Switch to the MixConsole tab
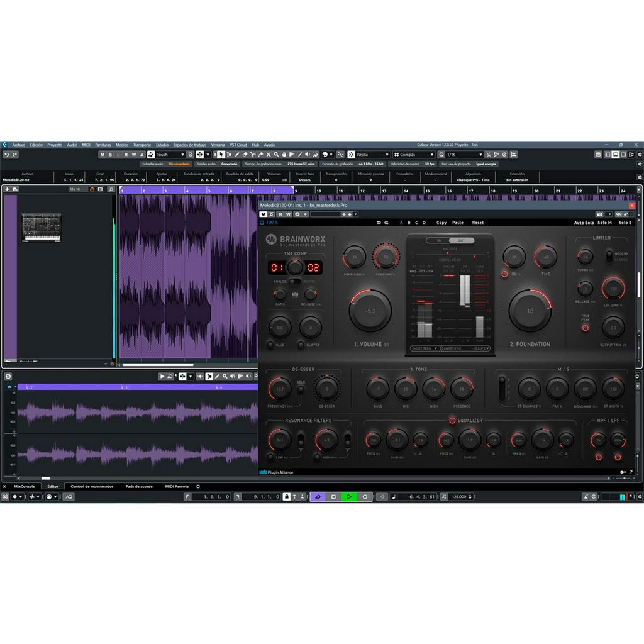Screen dimensions: 644x644 tap(25, 486)
